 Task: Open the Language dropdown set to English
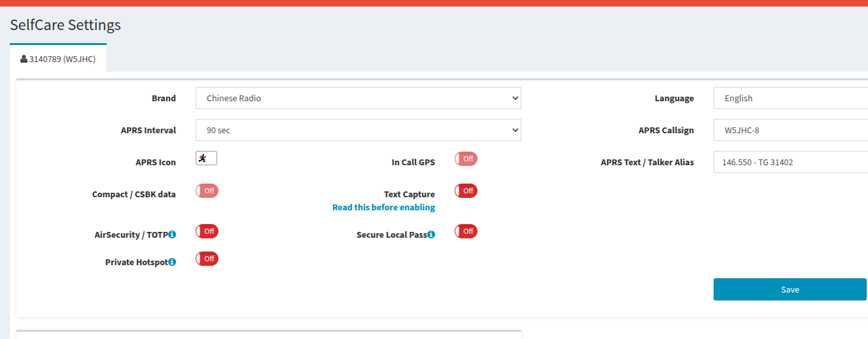[790, 98]
